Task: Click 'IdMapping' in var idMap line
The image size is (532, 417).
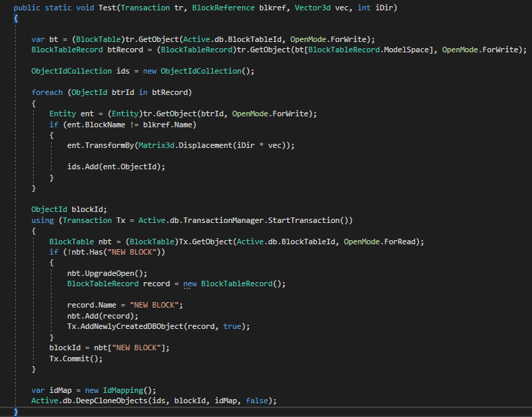Action: tap(123, 391)
